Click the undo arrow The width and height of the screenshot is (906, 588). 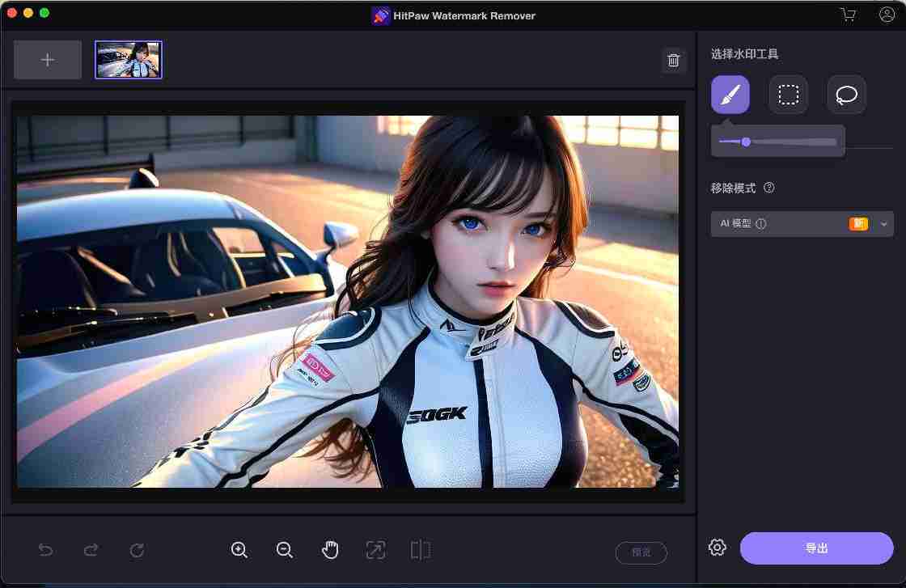46,550
